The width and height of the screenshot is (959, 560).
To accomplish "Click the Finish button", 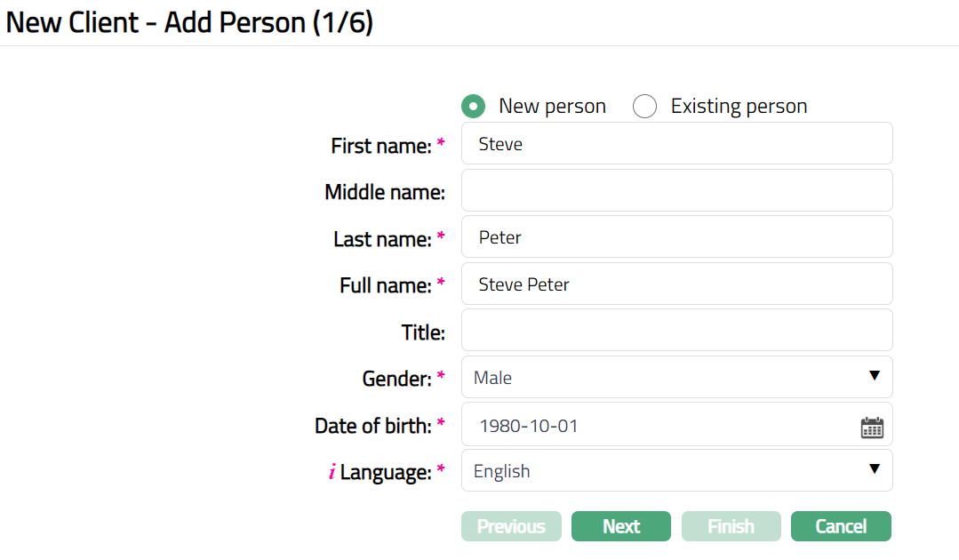I will coord(731,526).
